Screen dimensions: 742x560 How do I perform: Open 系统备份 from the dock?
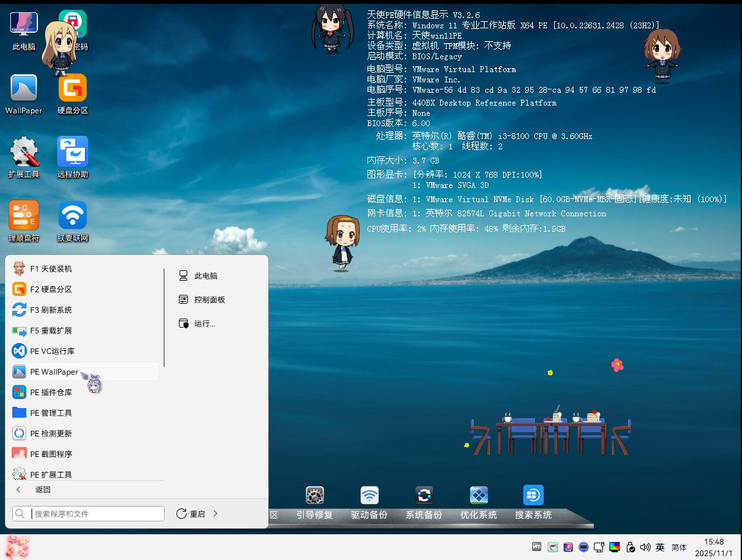pyautogui.click(x=424, y=496)
